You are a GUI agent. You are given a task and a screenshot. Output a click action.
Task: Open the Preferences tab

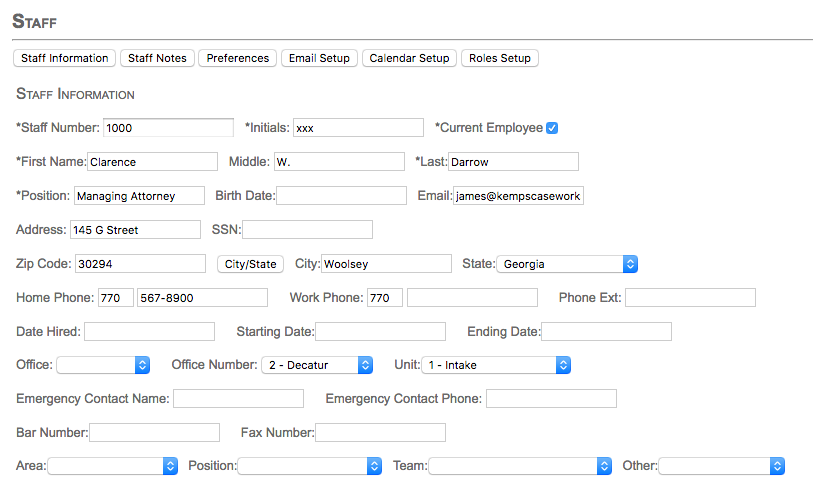tap(238, 58)
